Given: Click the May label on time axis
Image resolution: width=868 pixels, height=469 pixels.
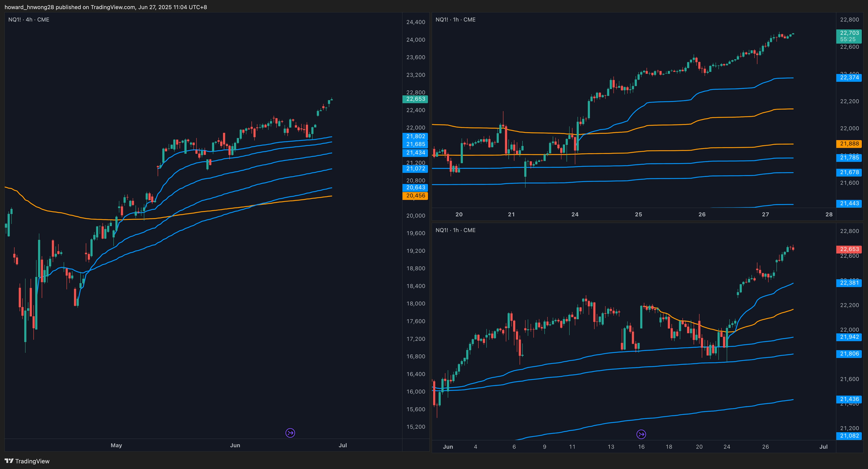Looking at the screenshot, I should (116, 445).
